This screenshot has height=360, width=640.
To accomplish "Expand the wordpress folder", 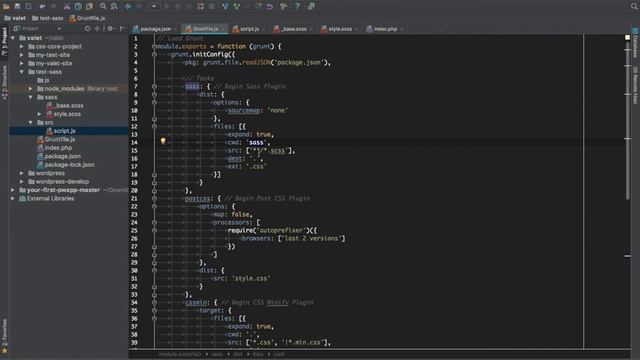I will coord(22,173).
